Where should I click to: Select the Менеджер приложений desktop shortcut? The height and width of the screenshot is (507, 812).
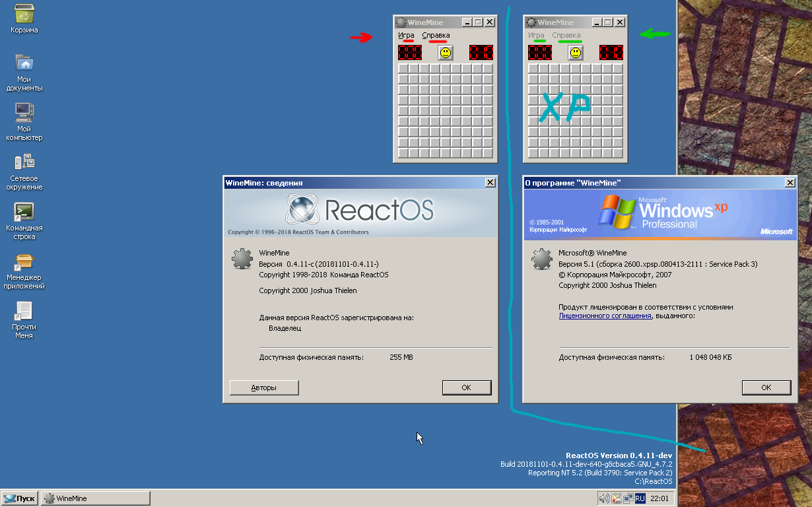(x=24, y=271)
